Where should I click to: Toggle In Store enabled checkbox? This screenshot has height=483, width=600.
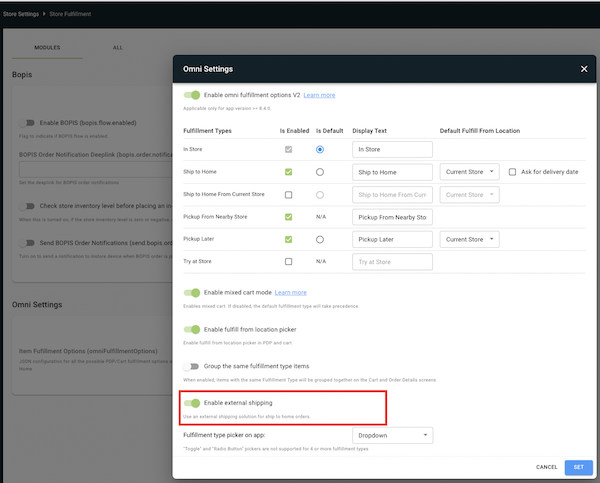coord(289,149)
